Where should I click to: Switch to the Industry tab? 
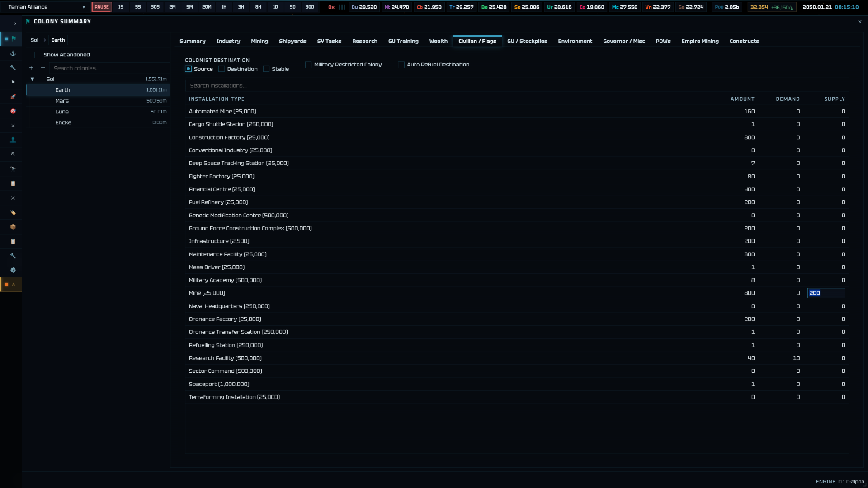click(228, 41)
